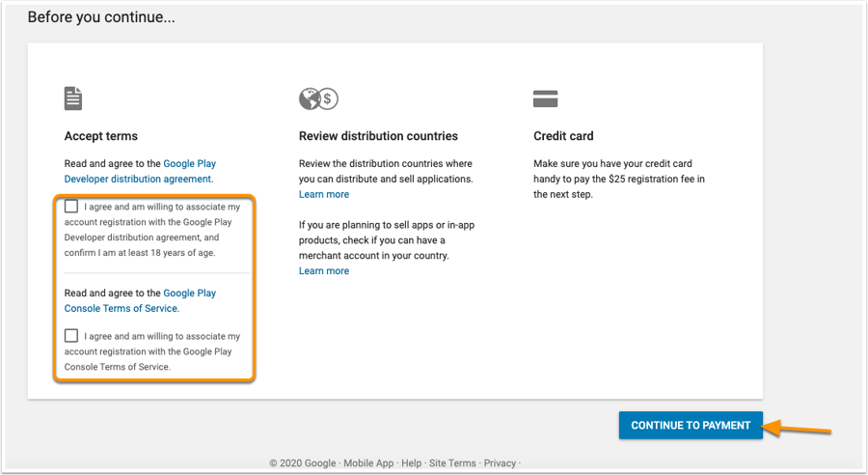The width and height of the screenshot is (868, 475).
Task: Click the Credit card heading
Action: pos(563,136)
